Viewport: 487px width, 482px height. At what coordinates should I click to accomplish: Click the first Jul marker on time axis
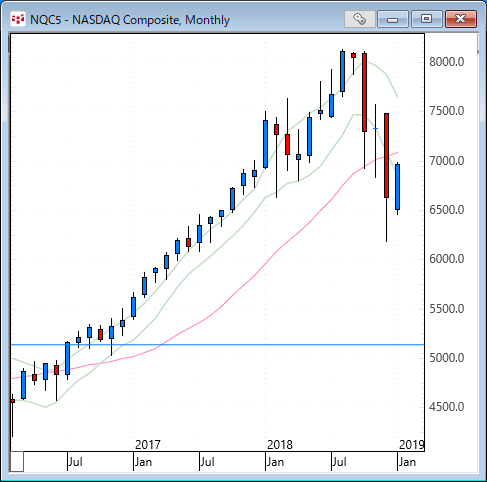(x=75, y=462)
